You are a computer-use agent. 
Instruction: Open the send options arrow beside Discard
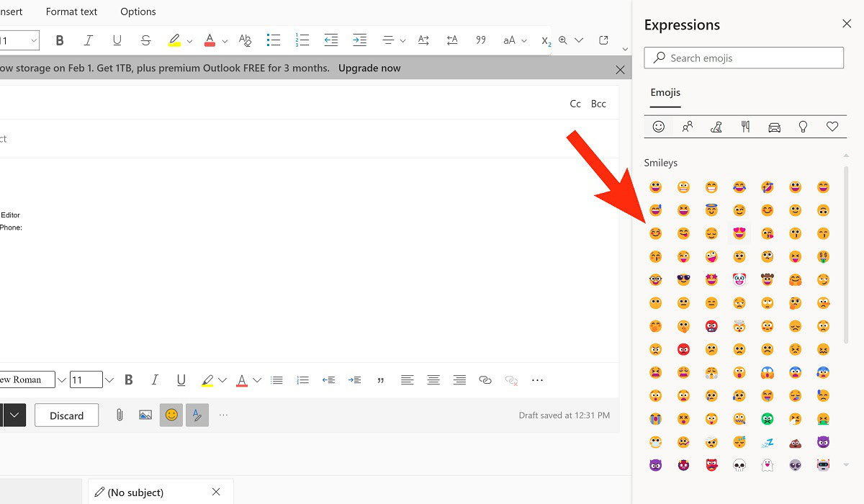point(16,415)
